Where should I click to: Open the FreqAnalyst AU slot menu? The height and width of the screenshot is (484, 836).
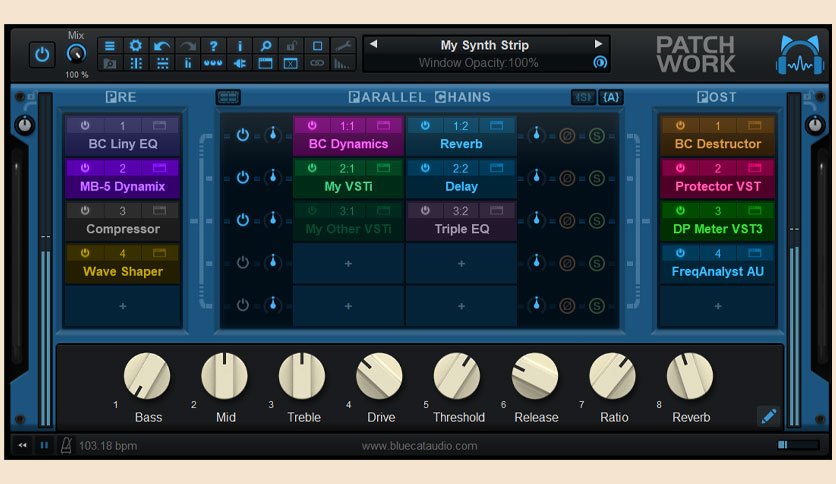point(718,272)
